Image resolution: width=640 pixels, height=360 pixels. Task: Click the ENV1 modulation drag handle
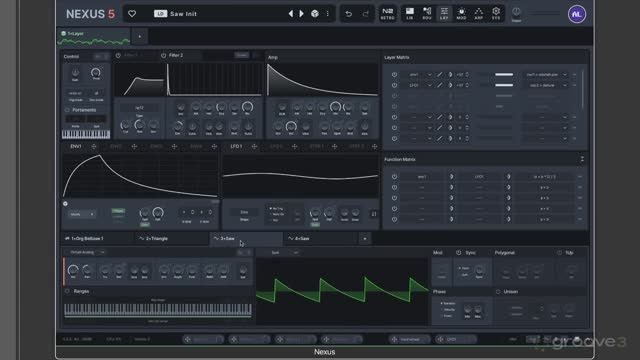tap(94, 147)
